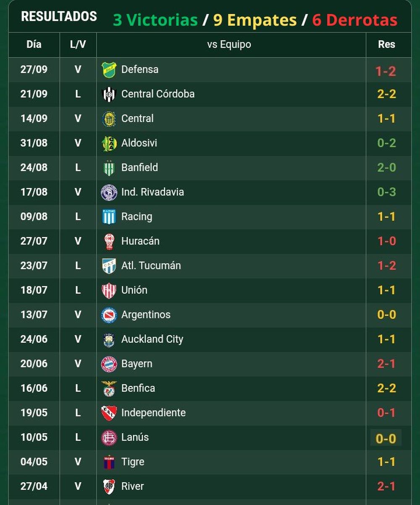Click the RESULTADOS section title
This screenshot has height=505, width=420.
point(59,16)
